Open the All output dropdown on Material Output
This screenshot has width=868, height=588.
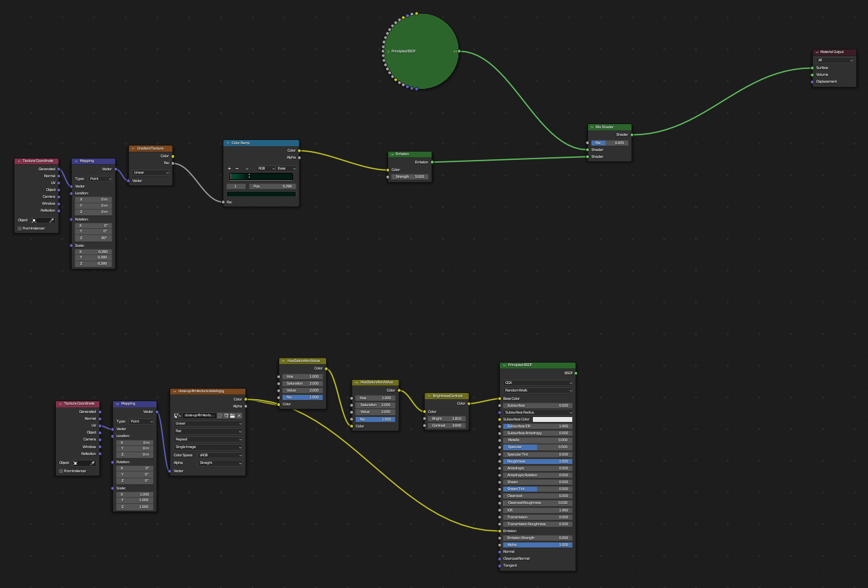833,59
